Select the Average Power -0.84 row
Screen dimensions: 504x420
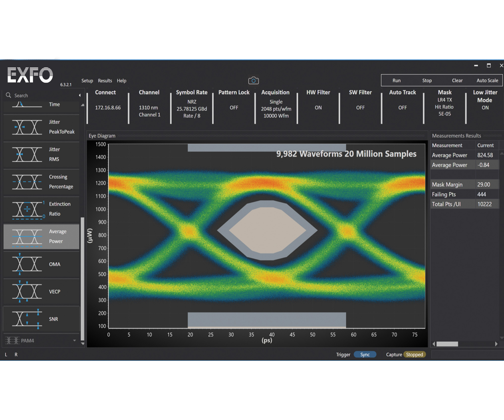coord(464,165)
